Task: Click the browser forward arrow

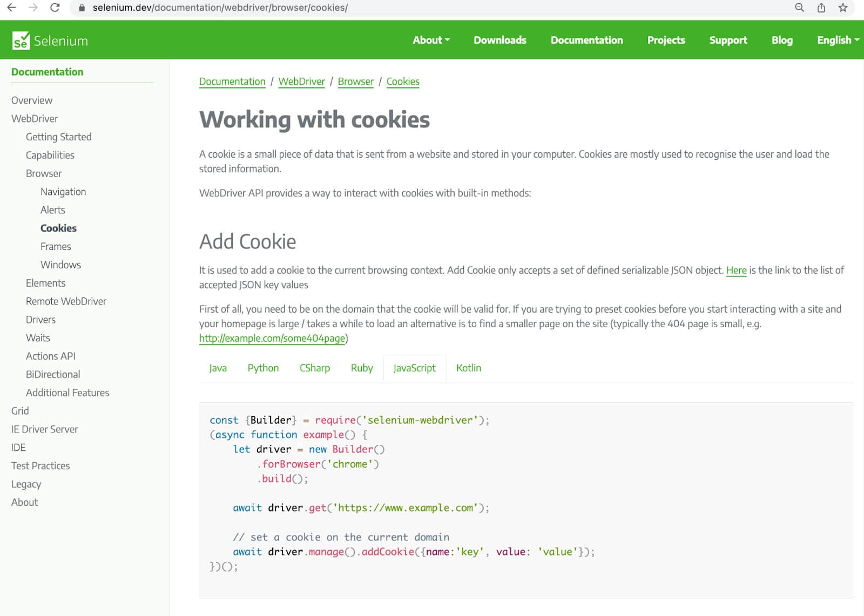Action: 33,8
